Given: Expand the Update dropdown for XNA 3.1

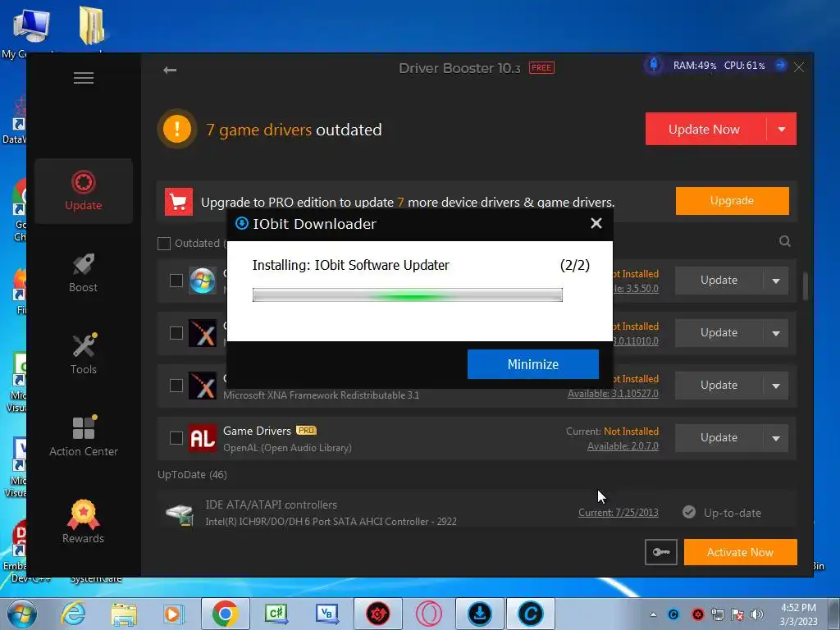Looking at the screenshot, I should coord(776,386).
